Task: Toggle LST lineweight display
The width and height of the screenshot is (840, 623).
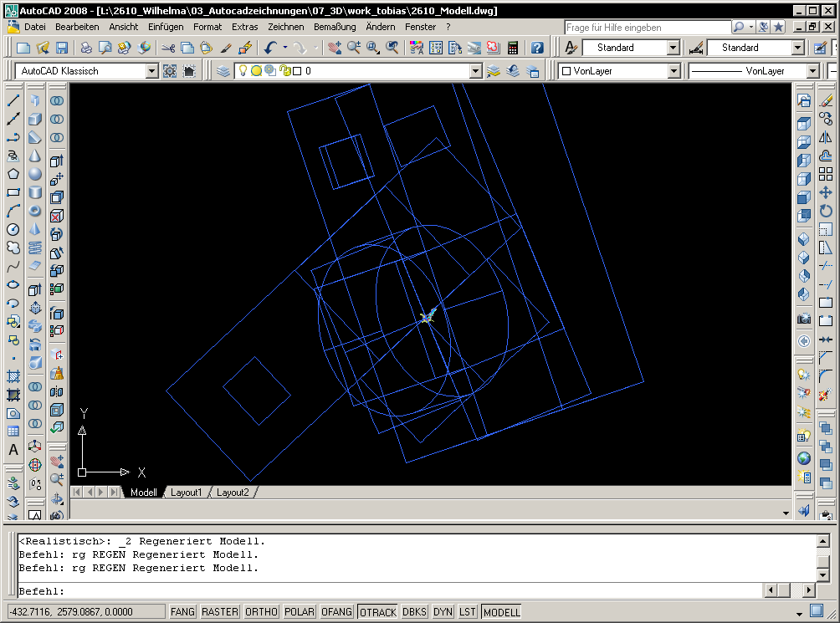Action: point(467,612)
